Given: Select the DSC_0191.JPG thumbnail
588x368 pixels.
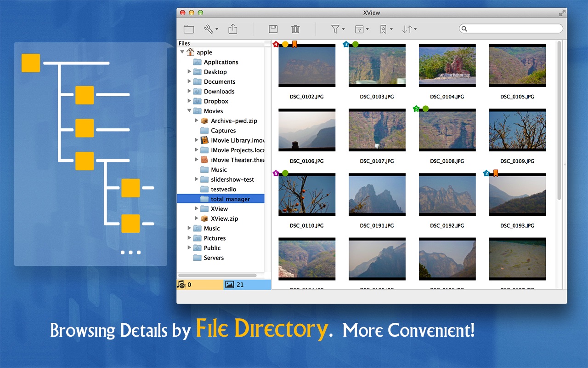Looking at the screenshot, I should click(377, 194).
